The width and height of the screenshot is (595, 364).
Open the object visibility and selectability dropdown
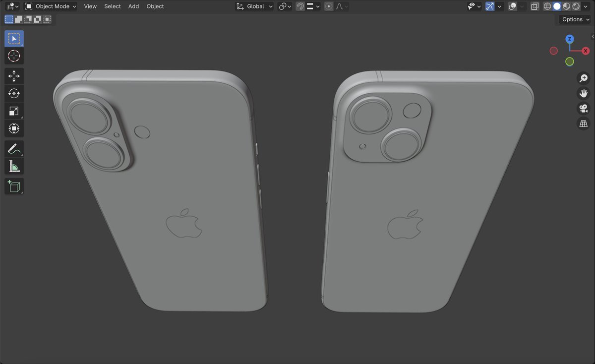(x=475, y=6)
